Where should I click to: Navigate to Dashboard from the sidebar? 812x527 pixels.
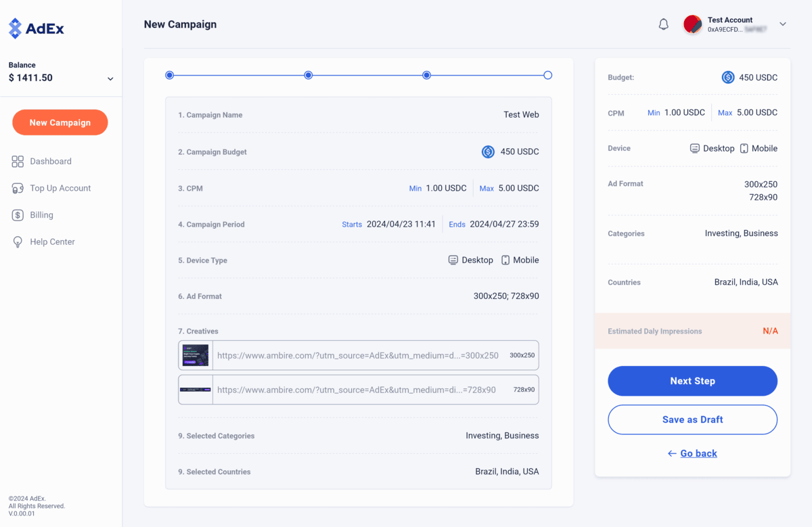(x=50, y=161)
